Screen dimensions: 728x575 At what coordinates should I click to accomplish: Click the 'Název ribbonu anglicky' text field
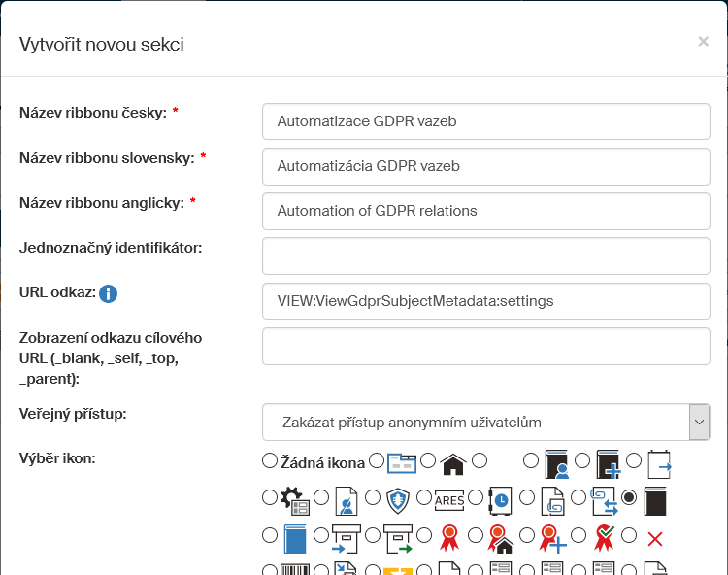tap(485, 211)
